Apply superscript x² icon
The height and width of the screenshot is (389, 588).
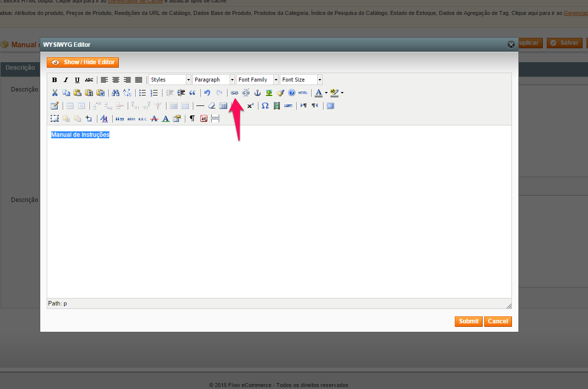(x=250, y=106)
